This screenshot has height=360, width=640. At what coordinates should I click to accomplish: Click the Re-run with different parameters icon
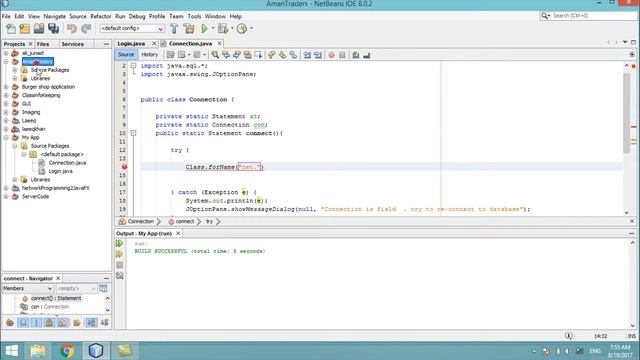pos(119,254)
